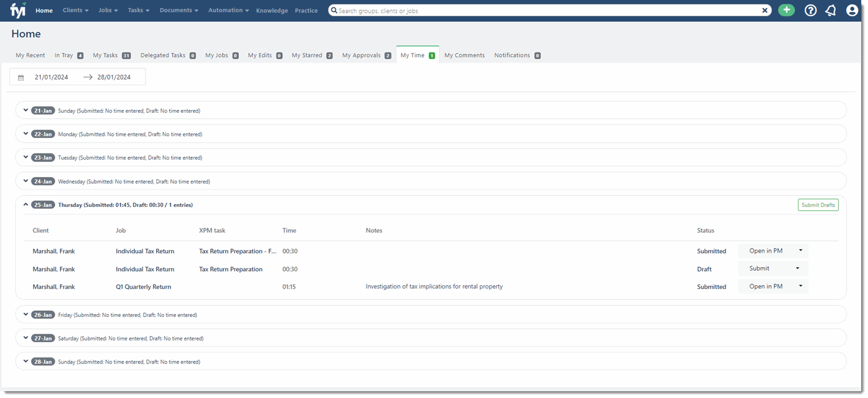Switch to Delegated Tasks tab
Image resolution: width=868 pixels, height=398 pixels.
168,55
